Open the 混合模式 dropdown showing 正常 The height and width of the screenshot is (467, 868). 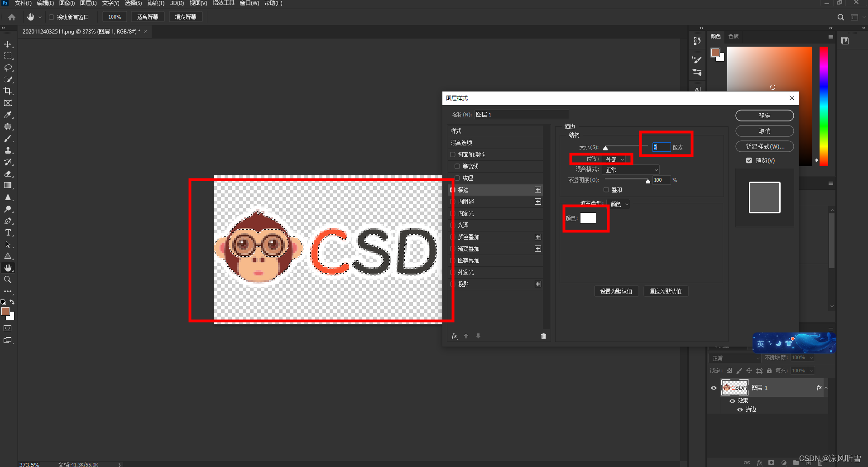(x=631, y=170)
